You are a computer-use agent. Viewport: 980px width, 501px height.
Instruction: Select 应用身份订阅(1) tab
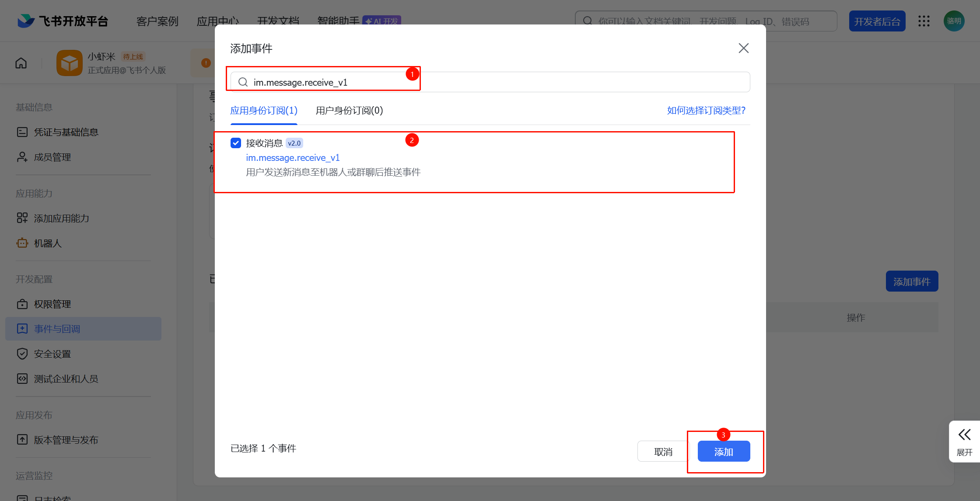pos(264,111)
